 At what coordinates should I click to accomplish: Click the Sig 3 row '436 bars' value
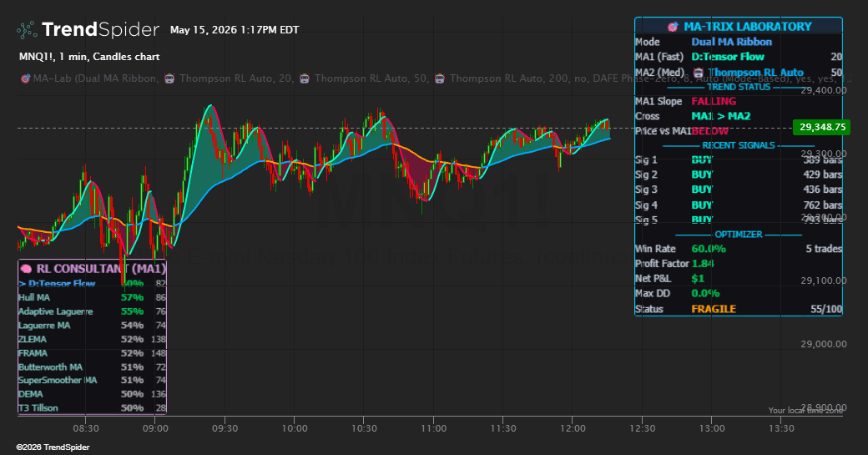click(823, 190)
